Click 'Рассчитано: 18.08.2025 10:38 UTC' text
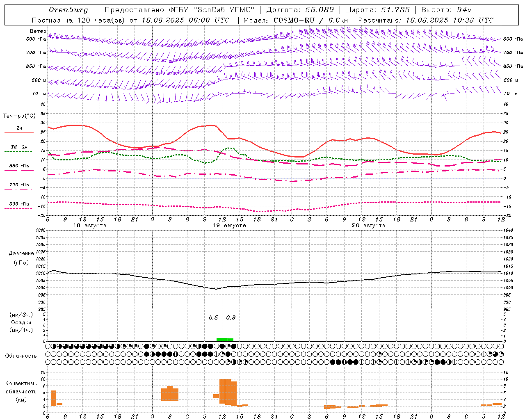Viewport: 525px width, 420px height. 426,20
